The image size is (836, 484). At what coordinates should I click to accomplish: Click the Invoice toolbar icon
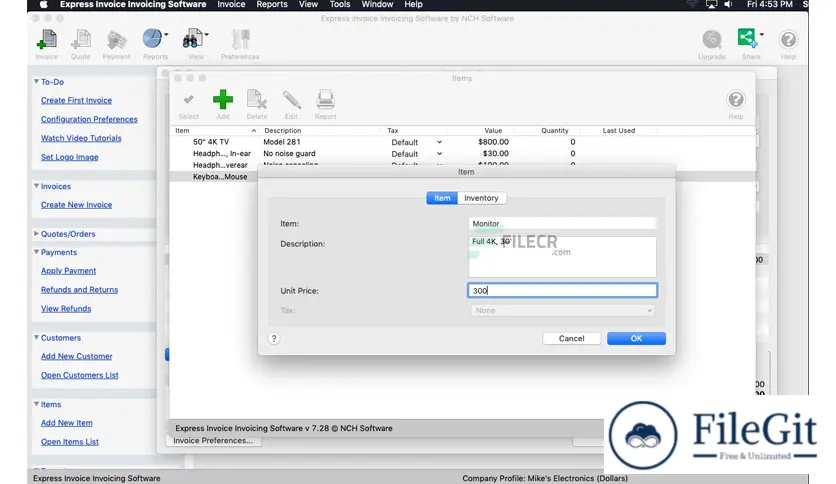pos(46,40)
